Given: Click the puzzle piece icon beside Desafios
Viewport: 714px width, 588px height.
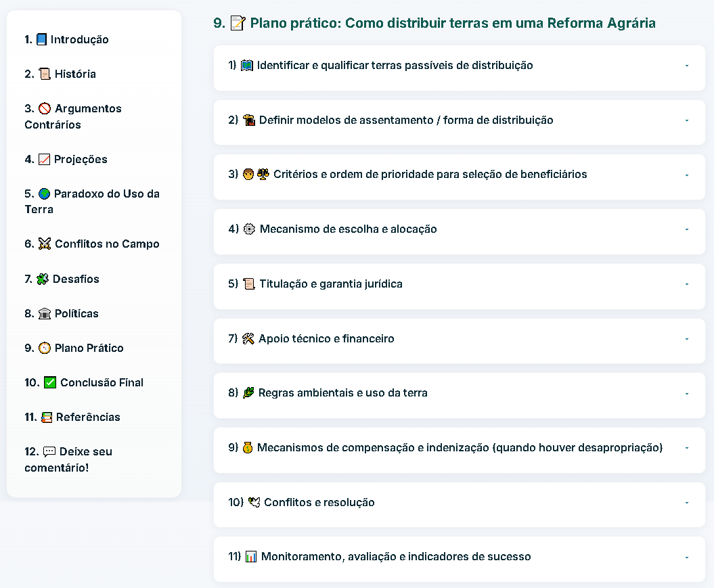Looking at the screenshot, I should (43, 279).
